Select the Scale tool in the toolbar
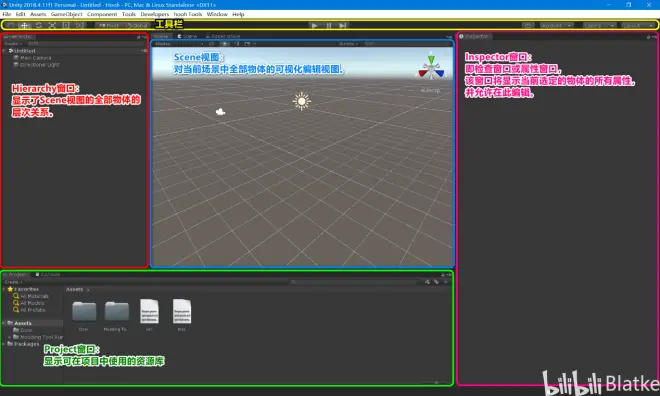 point(52,25)
